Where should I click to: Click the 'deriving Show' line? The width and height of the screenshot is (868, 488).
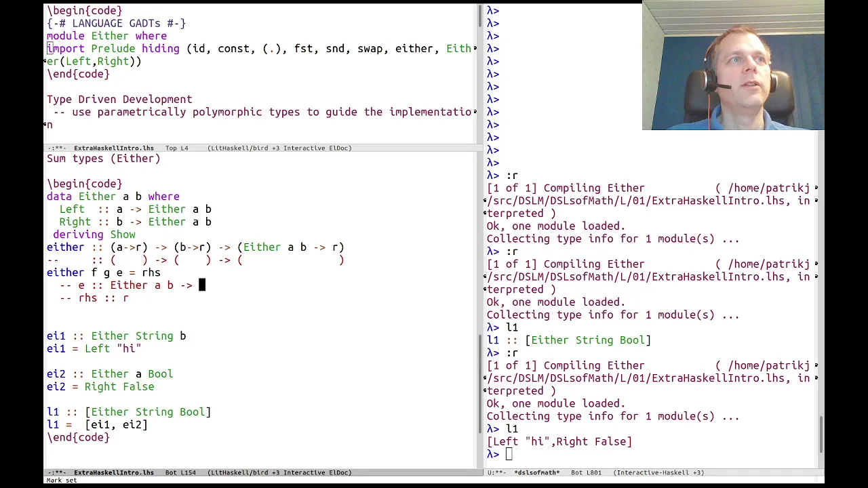(x=94, y=235)
